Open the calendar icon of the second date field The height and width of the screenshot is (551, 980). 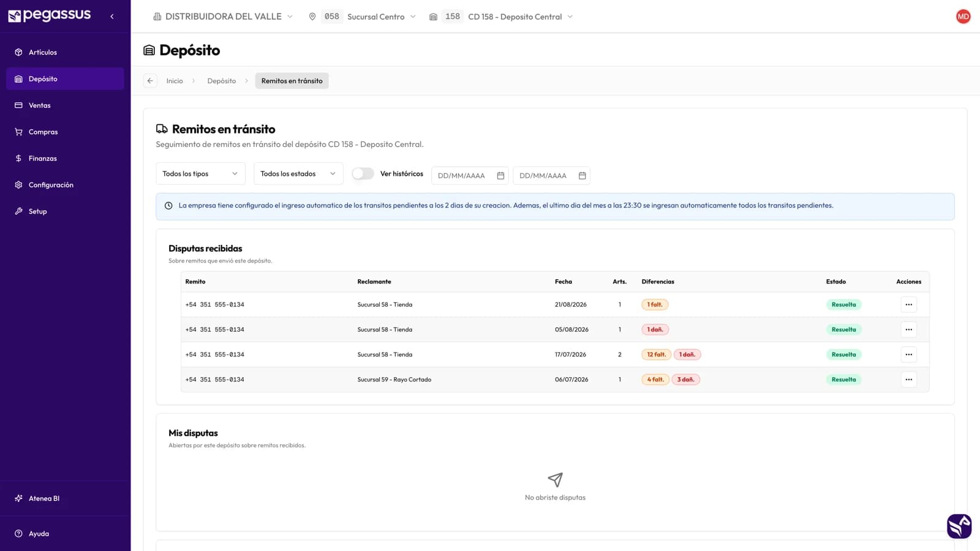click(582, 176)
